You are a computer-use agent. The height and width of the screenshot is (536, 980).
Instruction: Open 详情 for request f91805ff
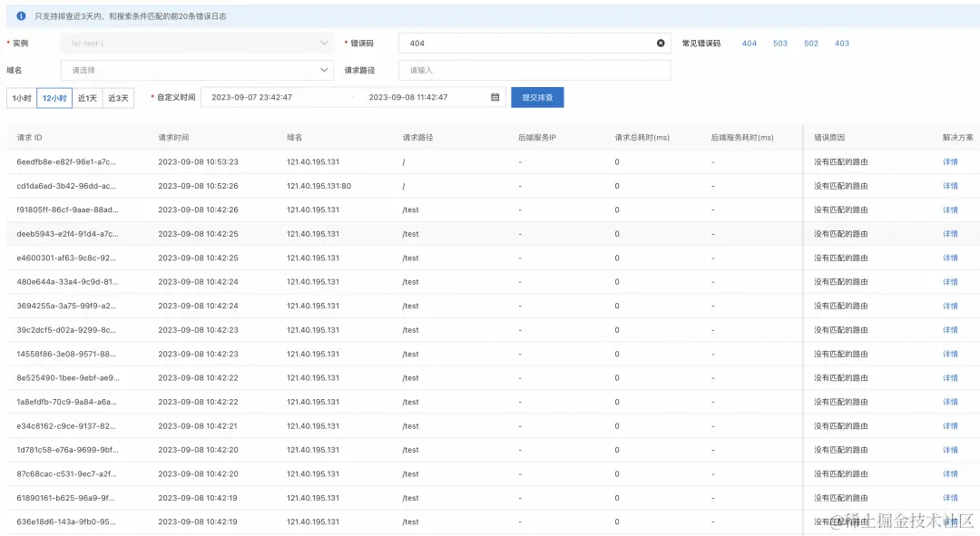[x=950, y=210]
